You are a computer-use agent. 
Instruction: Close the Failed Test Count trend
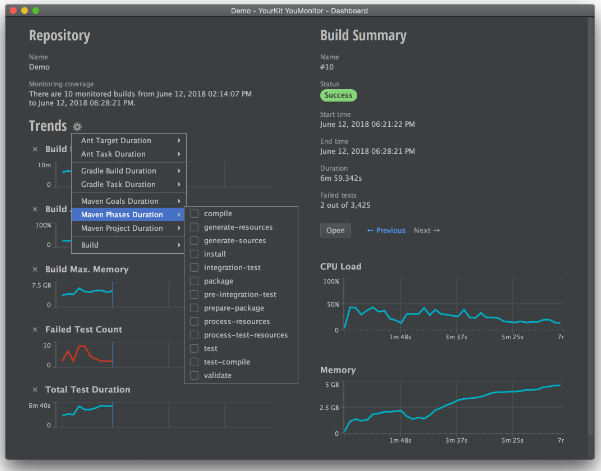(35, 329)
